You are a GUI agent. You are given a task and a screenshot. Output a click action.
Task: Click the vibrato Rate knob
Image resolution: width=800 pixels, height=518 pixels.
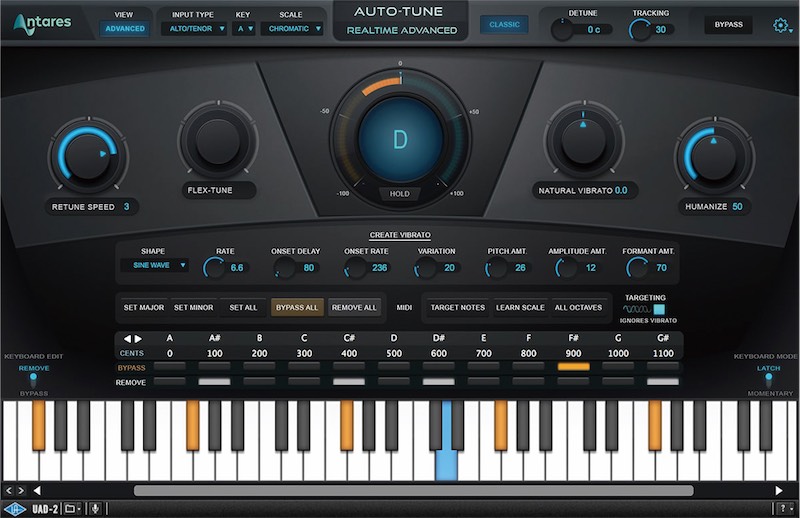[214, 267]
